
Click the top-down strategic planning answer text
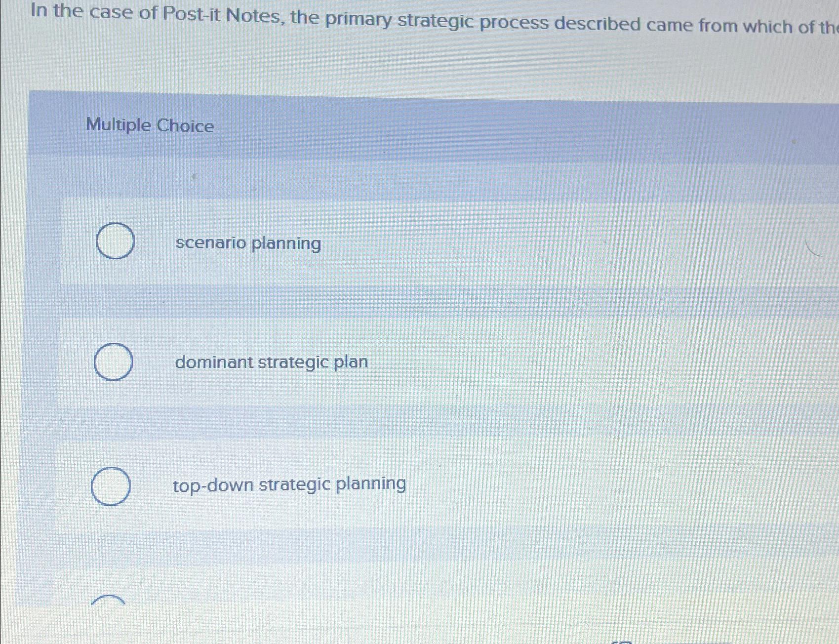[289, 485]
